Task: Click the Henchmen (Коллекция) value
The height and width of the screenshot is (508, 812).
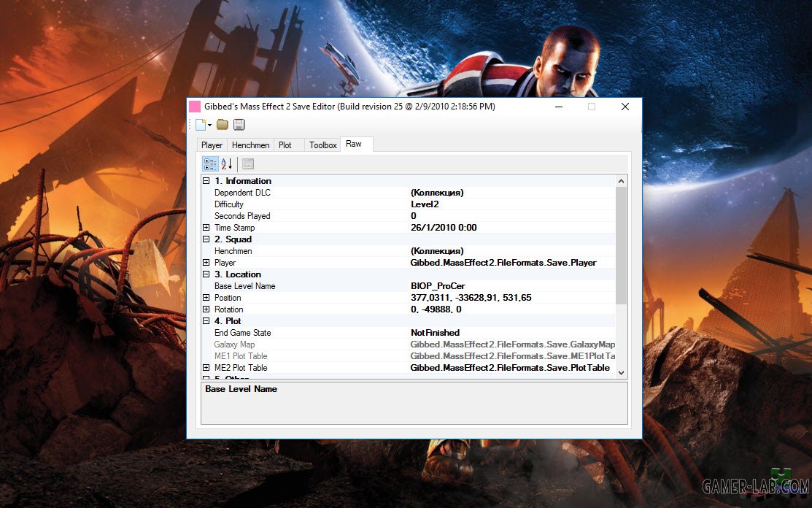Action: pos(437,251)
